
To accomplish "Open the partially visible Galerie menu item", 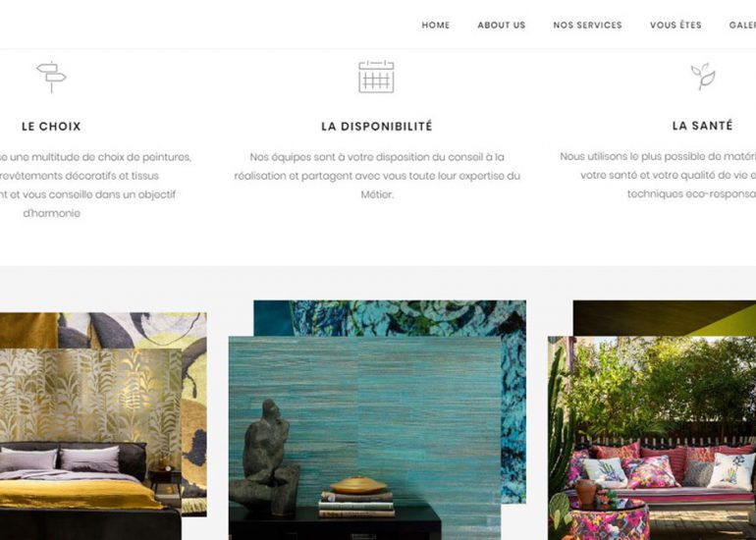I will (x=742, y=26).
